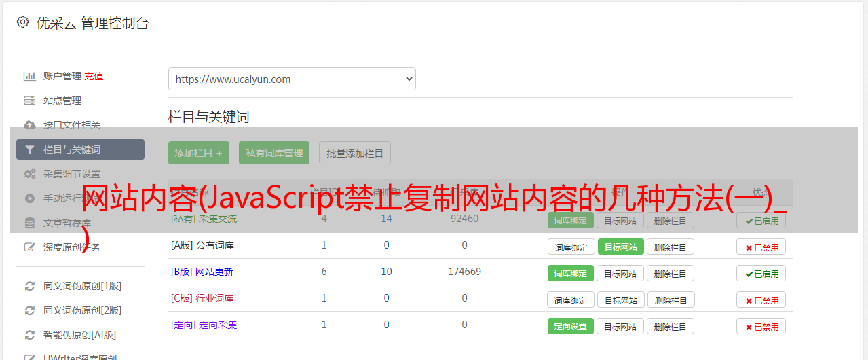Open the 站点管理 menu item
Screen dimensions: 868x360
(x=62, y=101)
